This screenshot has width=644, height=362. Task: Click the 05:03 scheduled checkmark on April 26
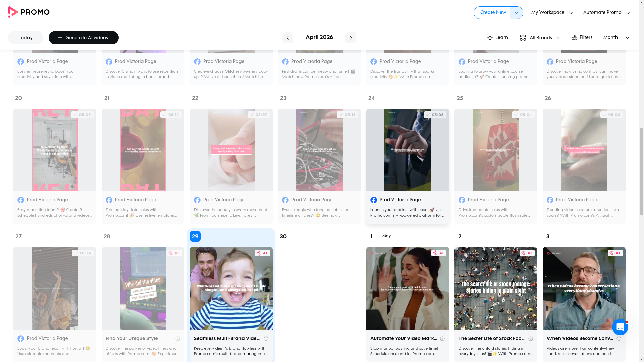pyautogui.click(x=604, y=115)
